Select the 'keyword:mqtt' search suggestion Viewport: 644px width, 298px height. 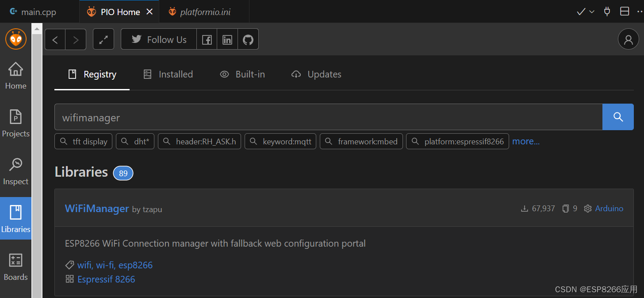click(x=280, y=142)
